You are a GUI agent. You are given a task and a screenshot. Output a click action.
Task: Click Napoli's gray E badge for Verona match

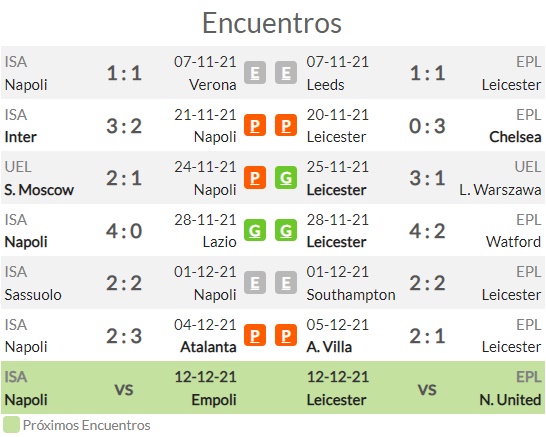click(255, 73)
